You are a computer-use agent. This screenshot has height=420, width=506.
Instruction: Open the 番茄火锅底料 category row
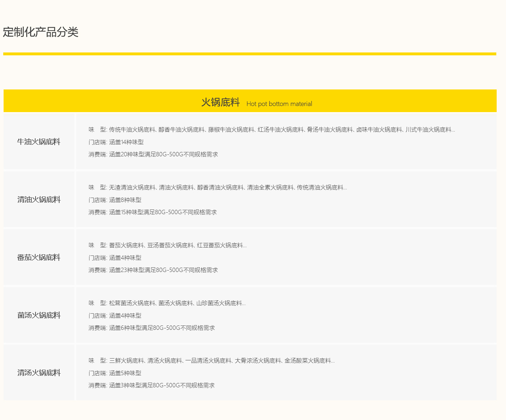pyautogui.click(x=39, y=257)
